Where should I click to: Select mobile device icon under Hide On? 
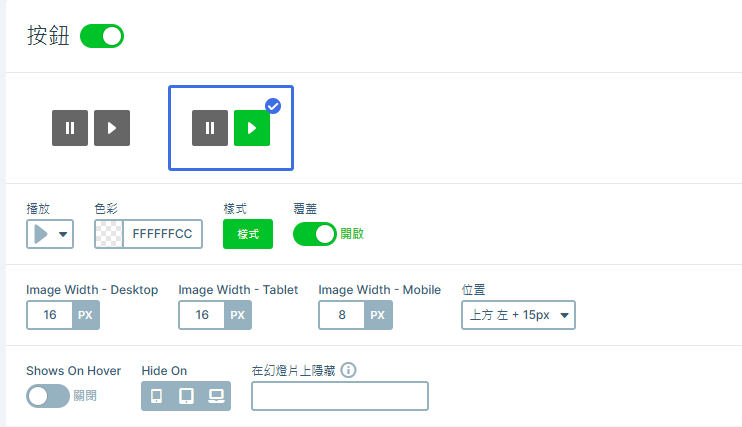pos(156,396)
